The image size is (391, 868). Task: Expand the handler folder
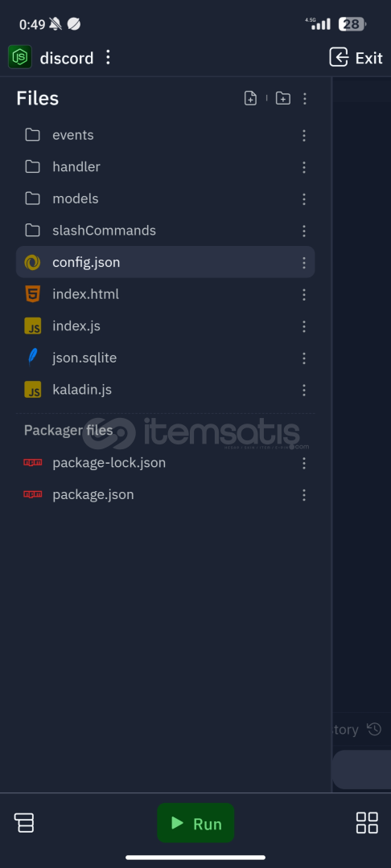[166, 166]
